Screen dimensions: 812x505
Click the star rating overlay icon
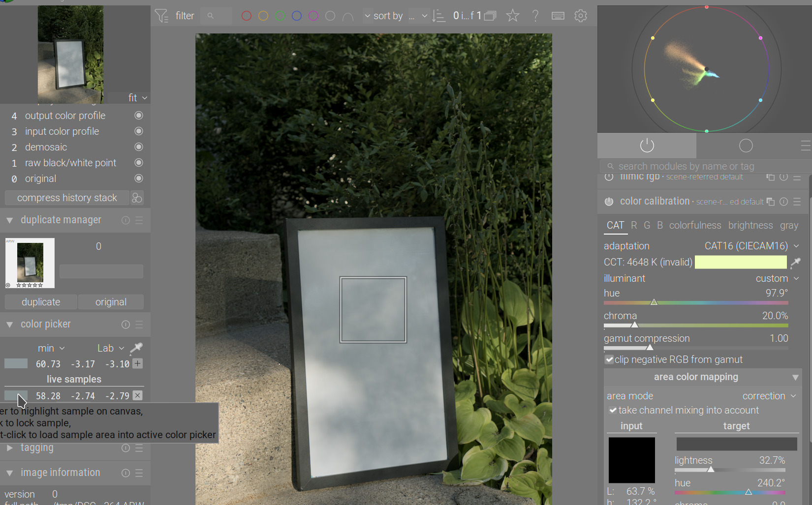513,16
